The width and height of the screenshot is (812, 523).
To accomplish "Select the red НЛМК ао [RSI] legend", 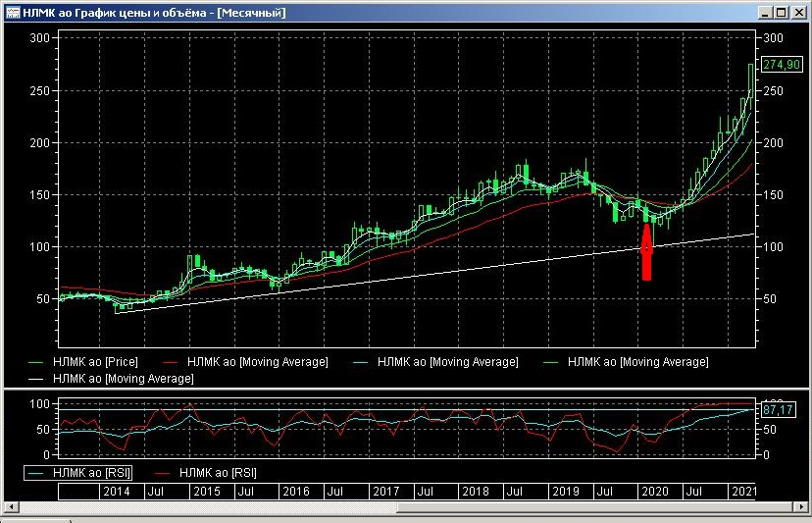I will [206, 473].
